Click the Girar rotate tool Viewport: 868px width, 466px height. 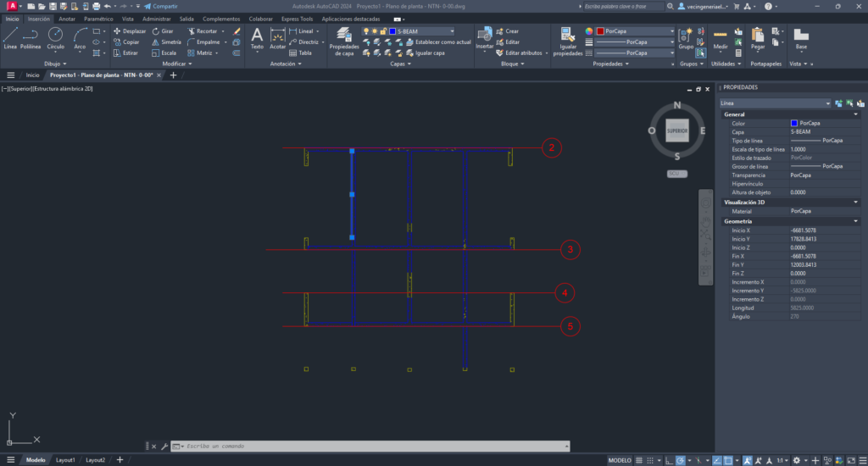[x=163, y=31]
